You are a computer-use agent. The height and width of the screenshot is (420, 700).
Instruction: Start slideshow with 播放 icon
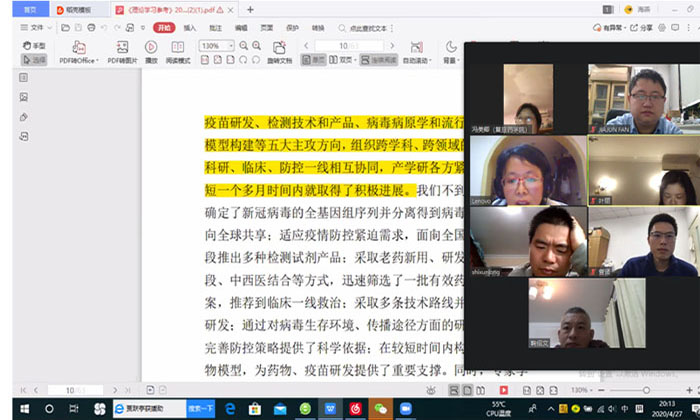[x=151, y=47]
